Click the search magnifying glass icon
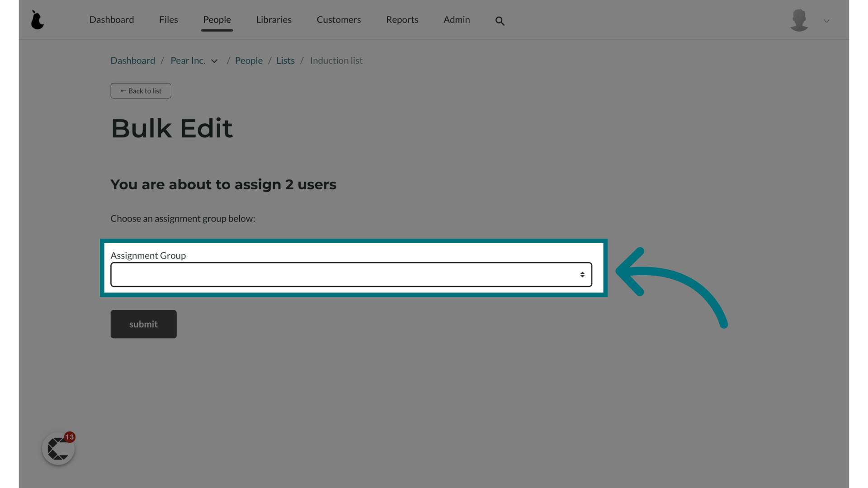The image size is (868, 488). [x=500, y=20]
